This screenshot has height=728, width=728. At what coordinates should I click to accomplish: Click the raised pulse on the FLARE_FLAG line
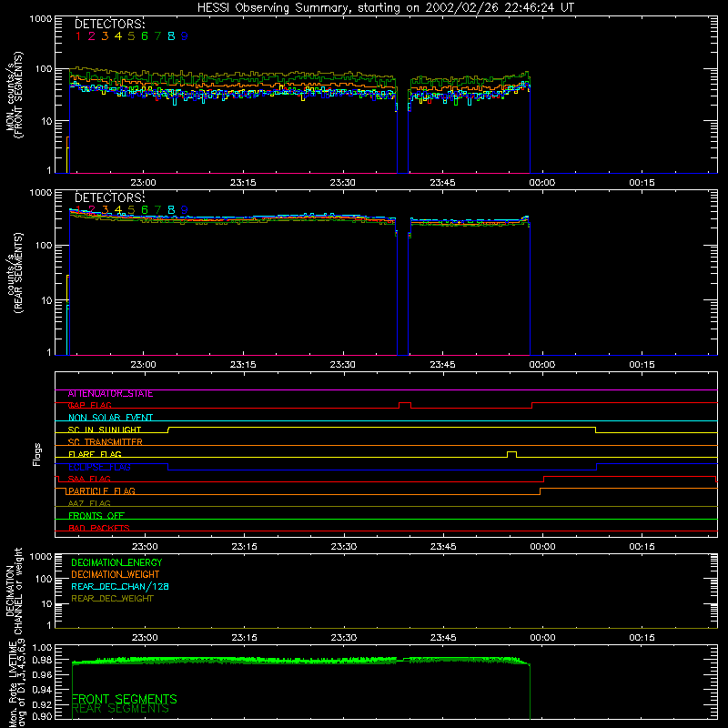coord(511,453)
